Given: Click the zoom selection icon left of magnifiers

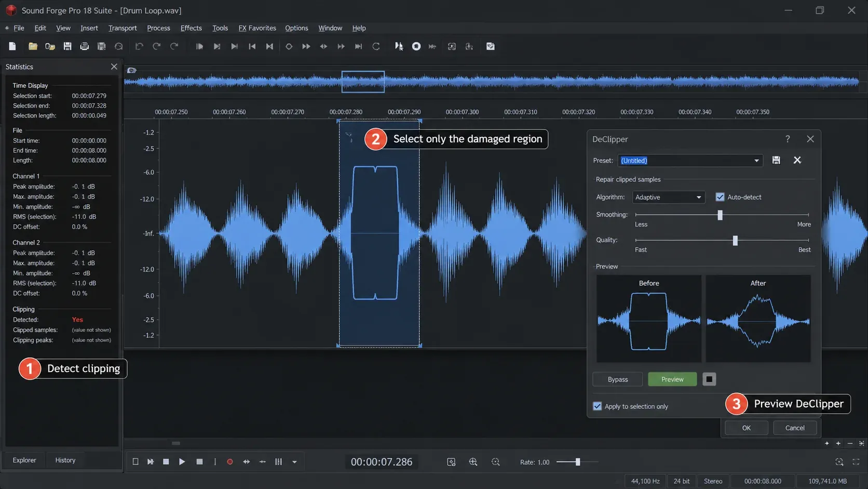Looking at the screenshot, I should [x=451, y=462].
